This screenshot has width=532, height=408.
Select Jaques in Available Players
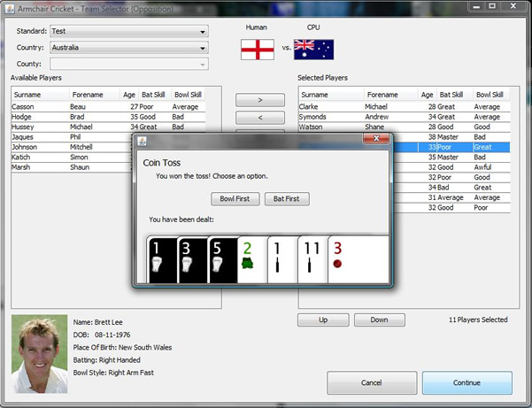72,137
